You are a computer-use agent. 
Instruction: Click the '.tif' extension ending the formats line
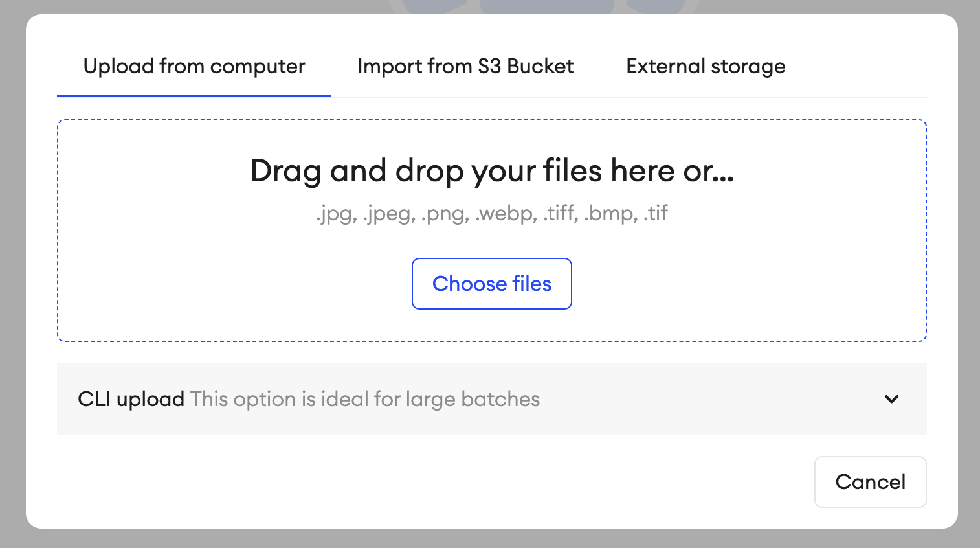pos(656,213)
